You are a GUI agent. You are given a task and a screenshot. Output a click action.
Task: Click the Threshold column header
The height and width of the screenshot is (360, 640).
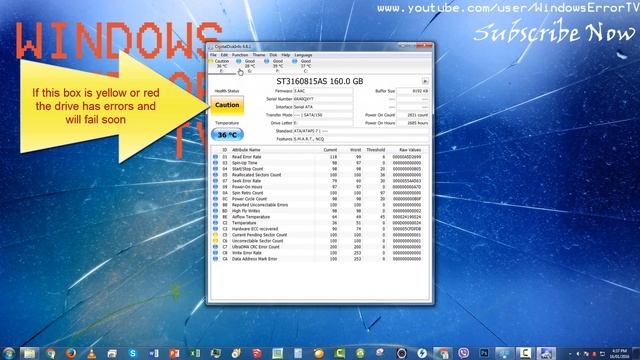376,150
